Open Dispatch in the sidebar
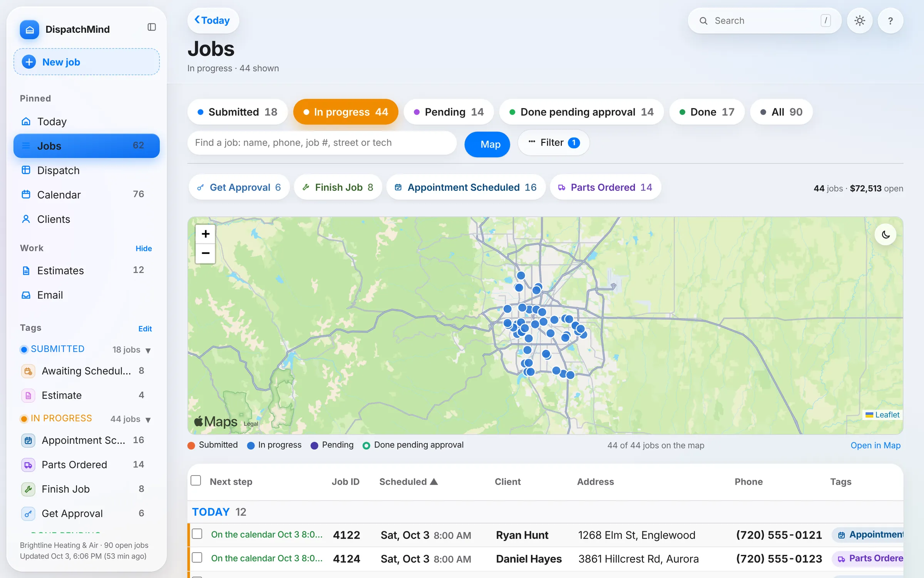924x578 pixels. 87,170
